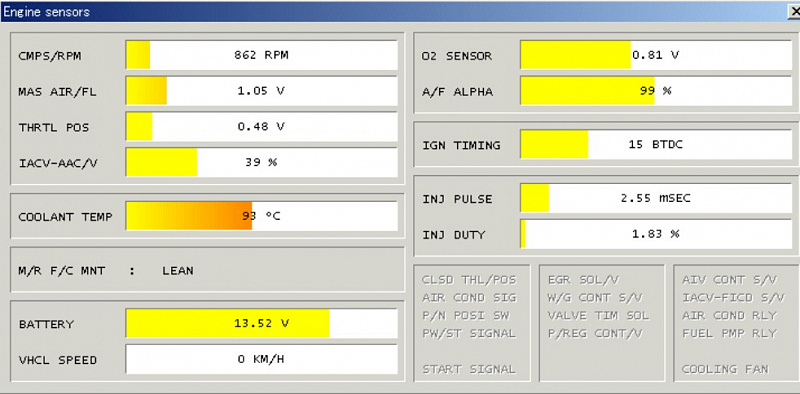Image resolution: width=800 pixels, height=394 pixels.
Task: Click the FUEL PMP RLY indicator
Action: click(x=730, y=333)
